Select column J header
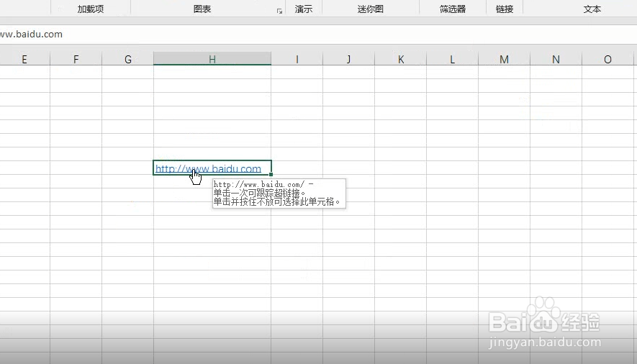 click(348, 59)
